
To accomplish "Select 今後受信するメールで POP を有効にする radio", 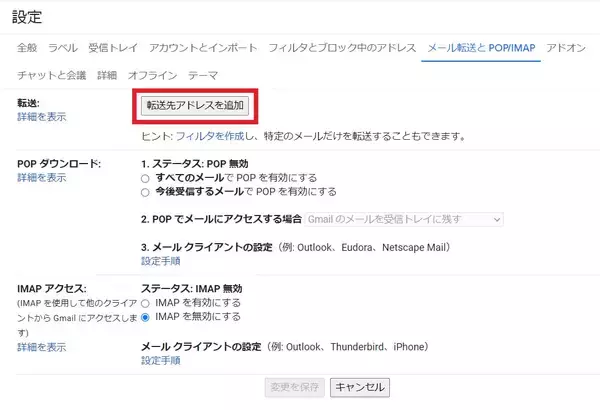I will 146,191.
